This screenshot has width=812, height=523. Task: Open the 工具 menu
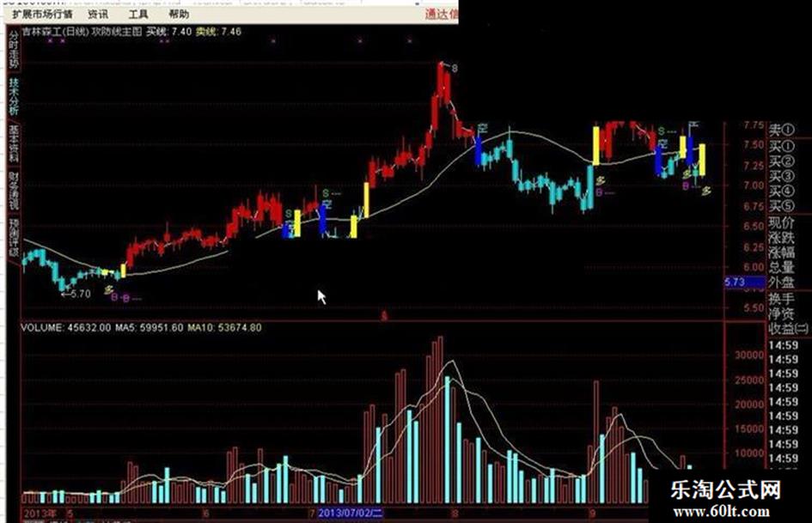pyautogui.click(x=138, y=14)
